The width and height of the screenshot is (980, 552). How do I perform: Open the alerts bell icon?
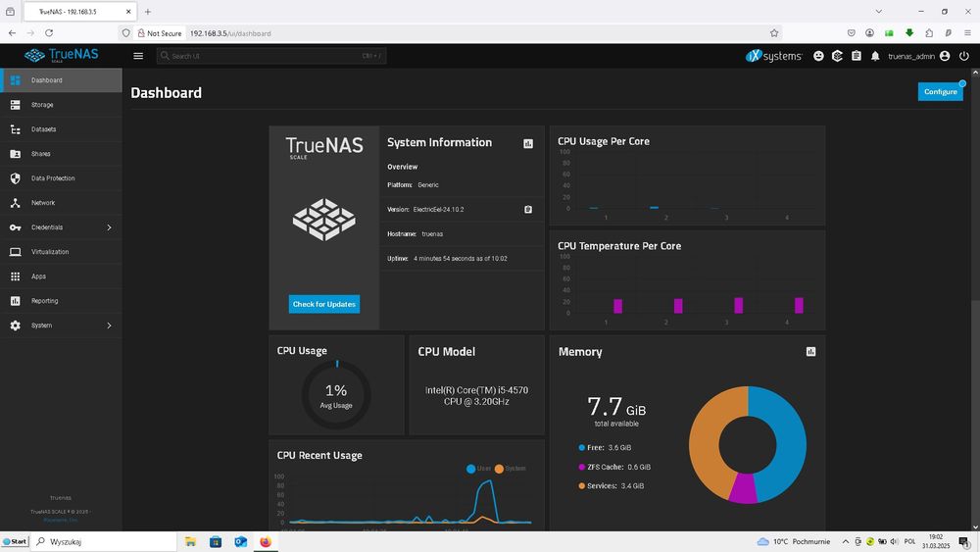tap(875, 56)
